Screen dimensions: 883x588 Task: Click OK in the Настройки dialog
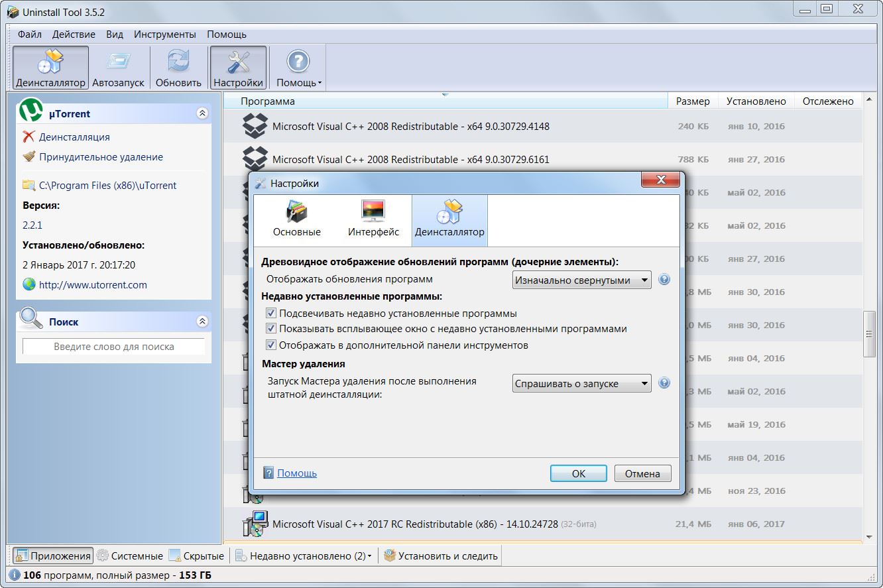[x=579, y=473]
